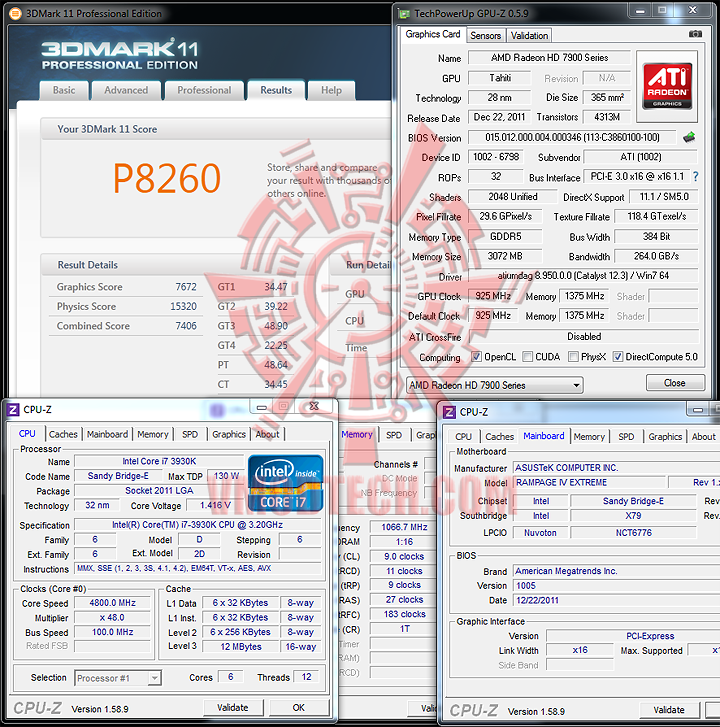
Task: Click the right CPU-Z window title icon
Action: point(449,412)
